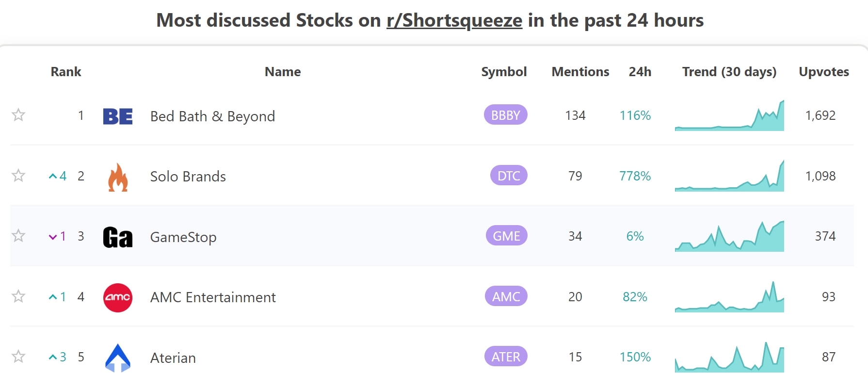868x374 pixels.
Task: Toggle favorite star for Bed Bath & Beyond
Action: 18,115
